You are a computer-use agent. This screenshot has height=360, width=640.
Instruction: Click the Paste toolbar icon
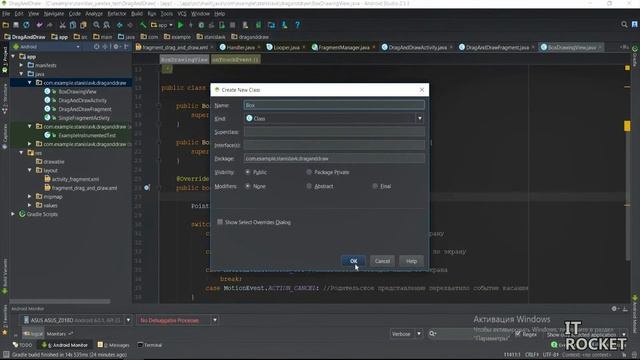click(x=83, y=25)
